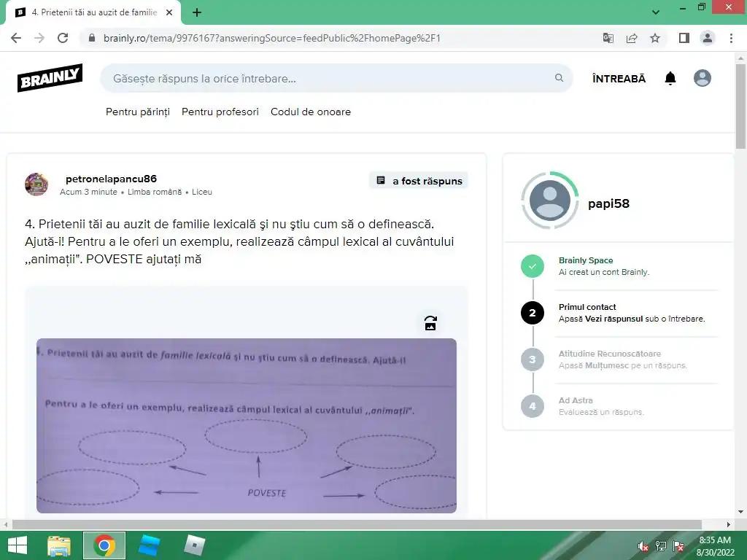Open a new browser tab
This screenshot has width=747, height=560.
coord(197,13)
